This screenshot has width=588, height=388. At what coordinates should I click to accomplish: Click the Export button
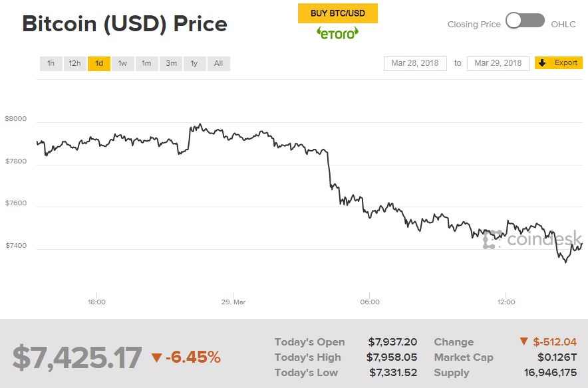click(558, 62)
